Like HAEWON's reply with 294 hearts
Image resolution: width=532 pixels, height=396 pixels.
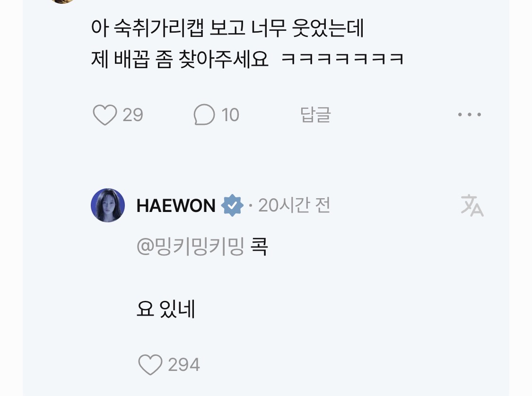pyautogui.click(x=150, y=365)
